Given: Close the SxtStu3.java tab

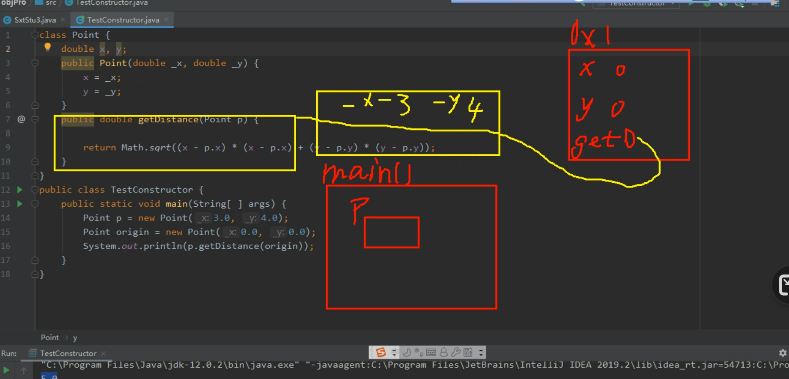Looking at the screenshot, I should click(63, 20).
